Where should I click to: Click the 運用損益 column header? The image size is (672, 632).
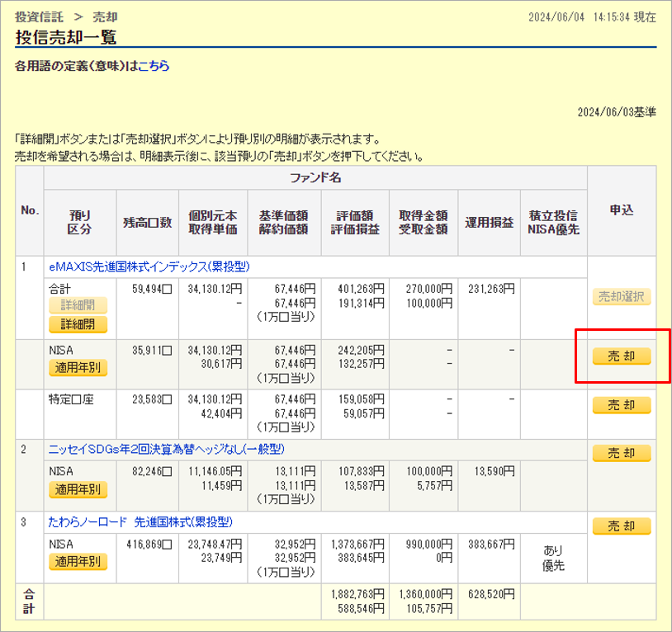point(489,223)
